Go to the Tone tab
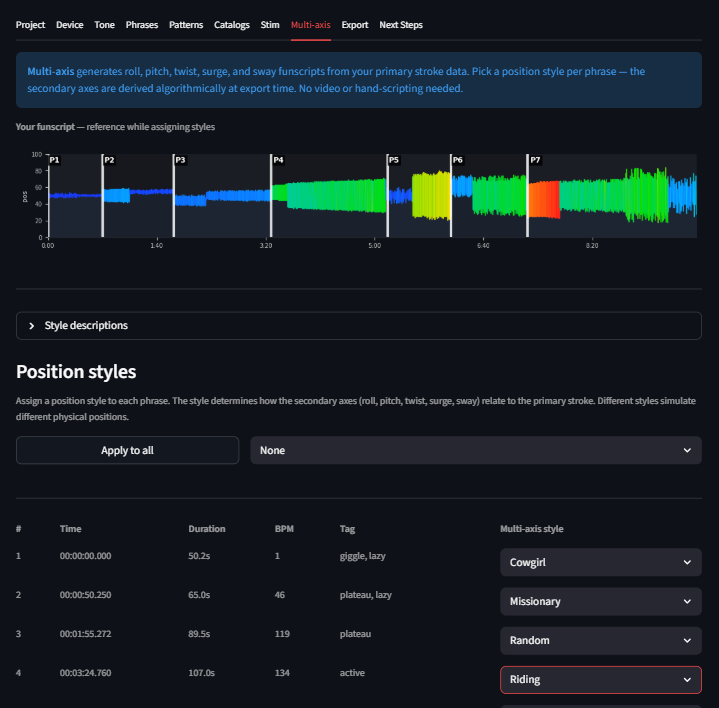The width and height of the screenshot is (719, 708). [x=104, y=25]
